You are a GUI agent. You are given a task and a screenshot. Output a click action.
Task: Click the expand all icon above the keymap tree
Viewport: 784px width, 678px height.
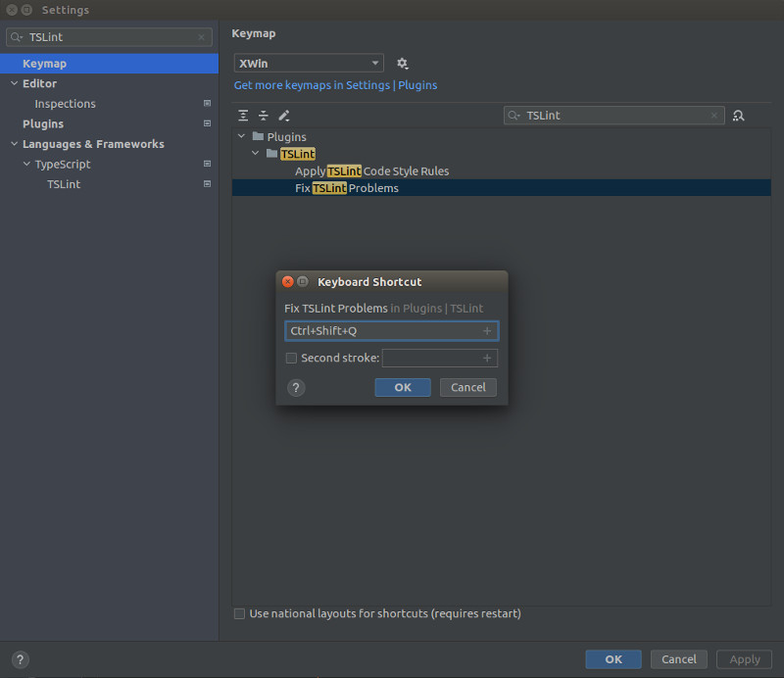243,115
